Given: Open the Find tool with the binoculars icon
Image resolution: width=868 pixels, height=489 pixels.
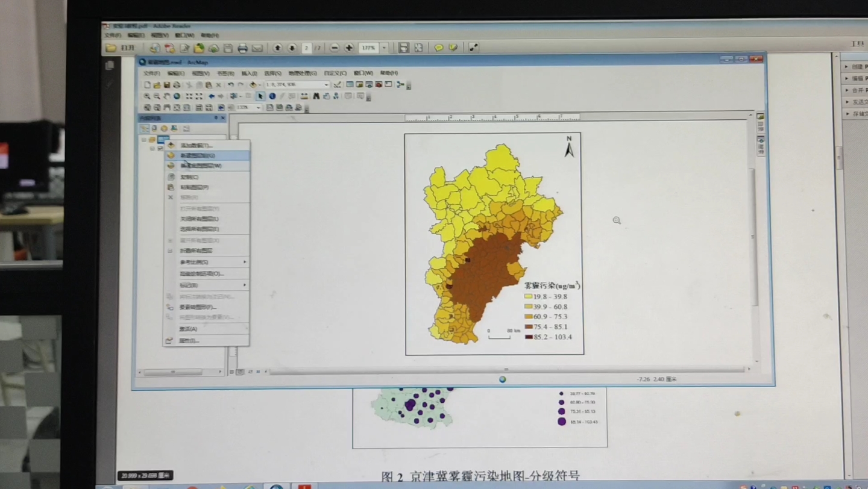Looking at the screenshot, I should point(317,96).
